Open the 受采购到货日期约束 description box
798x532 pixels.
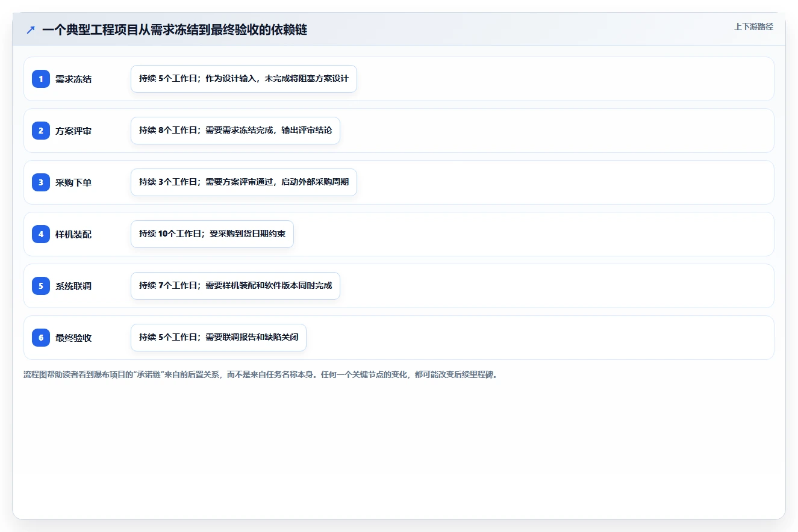[x=212, y=234]
